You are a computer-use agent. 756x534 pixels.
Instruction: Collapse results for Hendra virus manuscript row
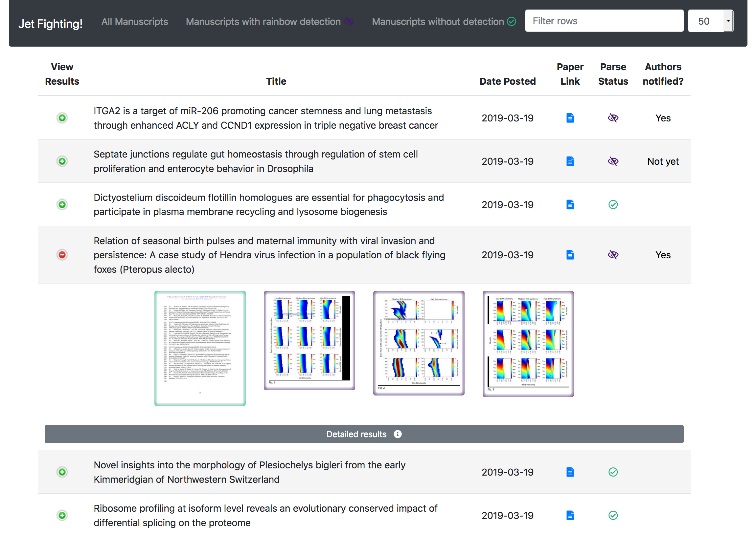[x=62, y=255]
